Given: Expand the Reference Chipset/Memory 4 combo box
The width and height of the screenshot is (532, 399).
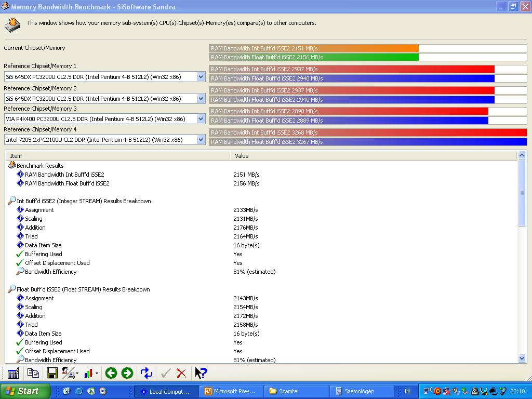Looking at the screenshot, I should [x=201, y=139].
